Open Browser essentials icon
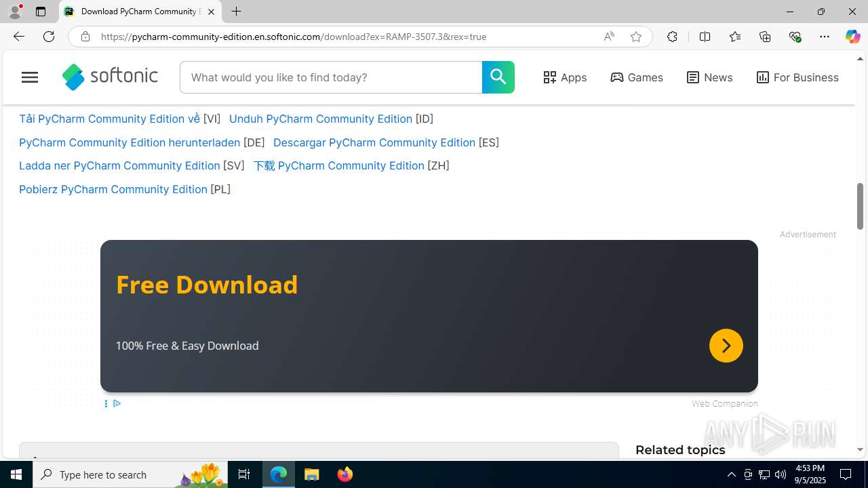The image size is (868, 488). coord(795,37)
